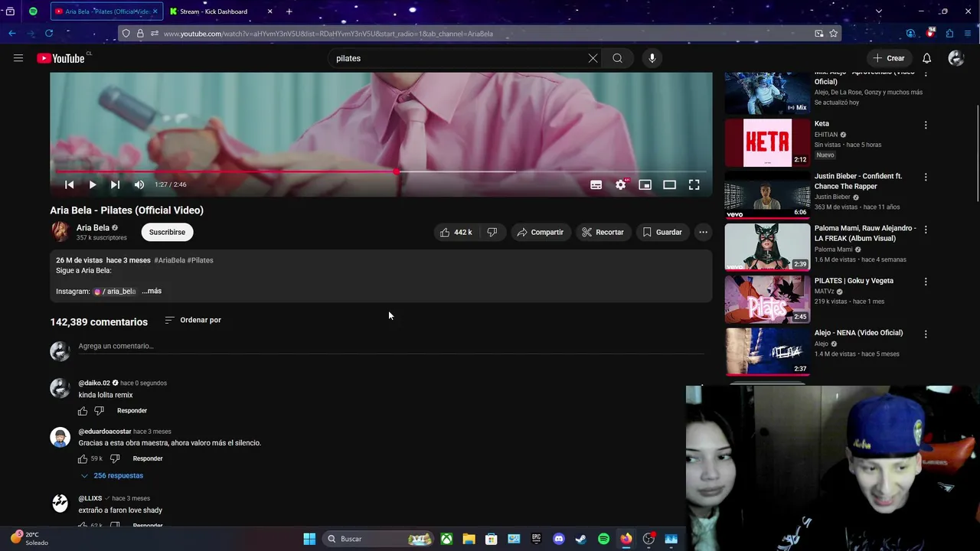
Task: Open the pinned Spotify browser tab
Action: [x=33, y=11]
